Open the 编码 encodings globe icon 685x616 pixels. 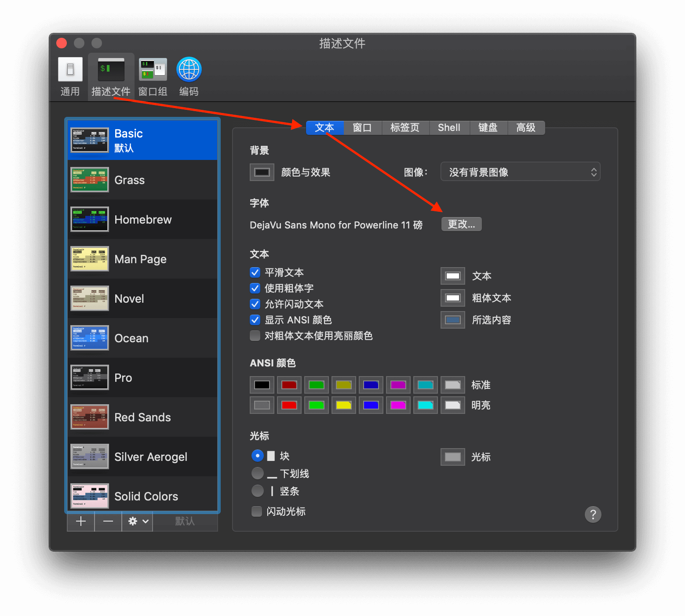(x=189, y=70)
